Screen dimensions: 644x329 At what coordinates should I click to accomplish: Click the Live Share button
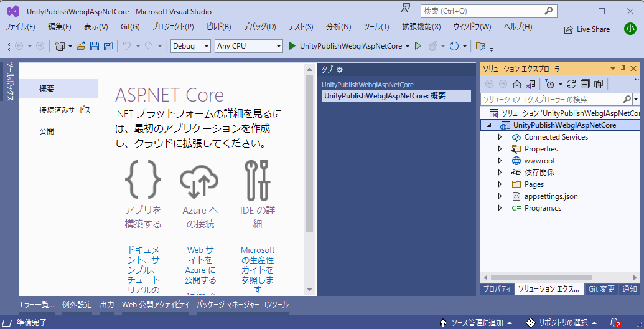click(587, 29)
